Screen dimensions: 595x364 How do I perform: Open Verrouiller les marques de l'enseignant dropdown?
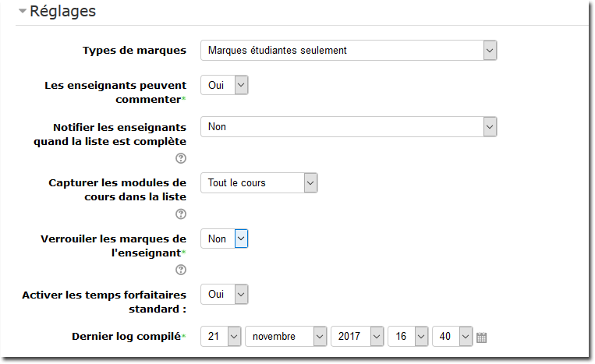[x=225, y=239]
